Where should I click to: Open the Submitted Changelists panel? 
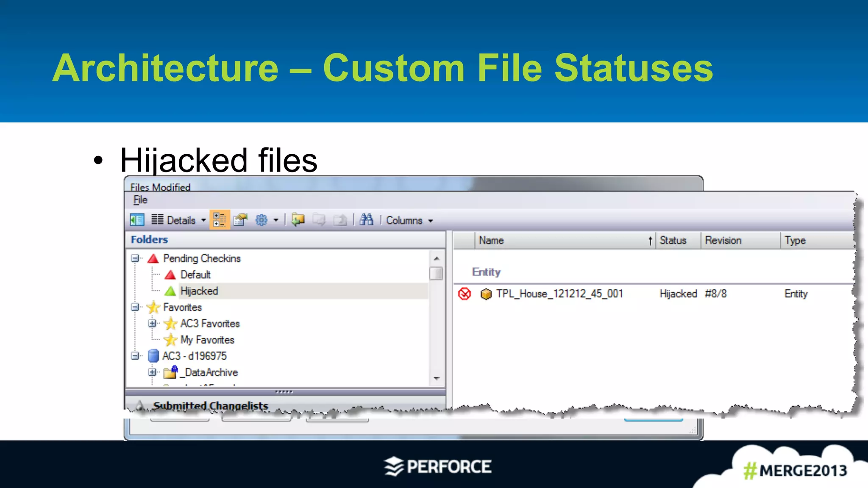pyautogui.click(x=210, y=406)
